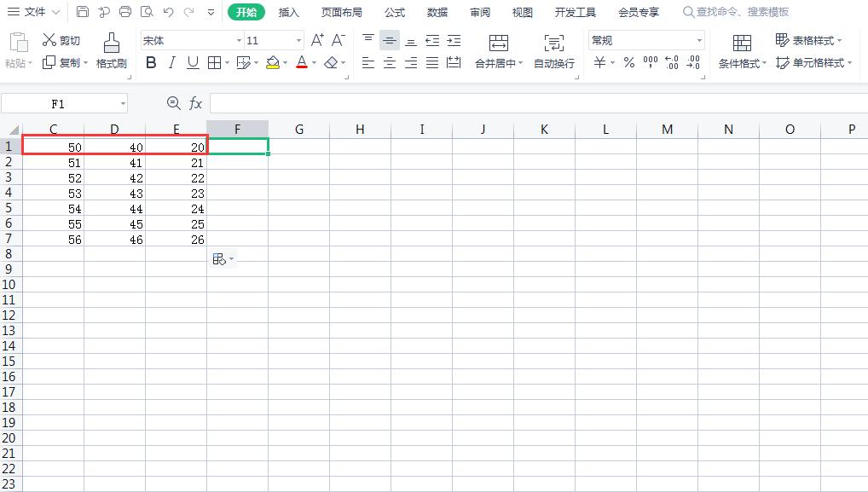Viewport: 868px width, 492px height.
Task: Click the justify alignment icon
Action: pos(432,63)
